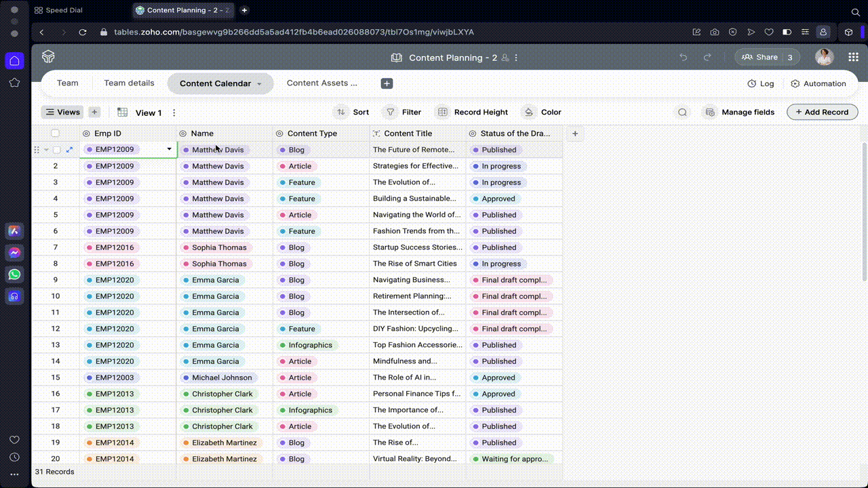The width and height of the screenshot is (868, 488).
Task: Open the Color options
Action: [x=542, y=113]
